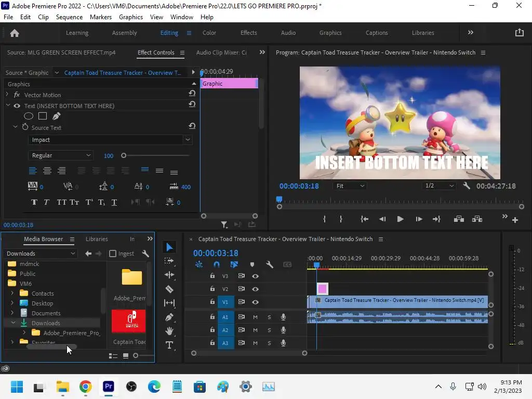Collapse the Downloads folder tree
Viewport: 532px width, 399px height.
(13, 323)
